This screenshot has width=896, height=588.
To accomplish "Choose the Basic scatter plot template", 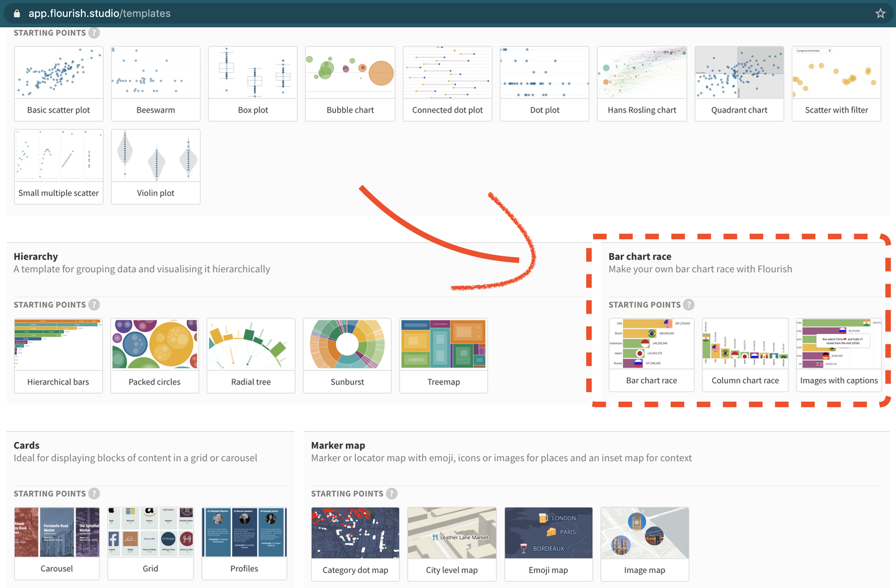I will pyautogui.click(x=58, y=83).
